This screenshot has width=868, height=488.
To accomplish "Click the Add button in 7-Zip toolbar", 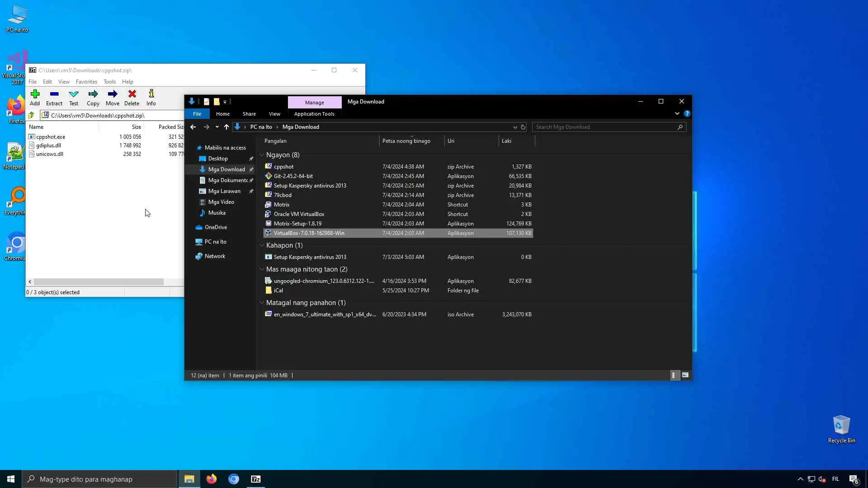I will coord(35,97).
